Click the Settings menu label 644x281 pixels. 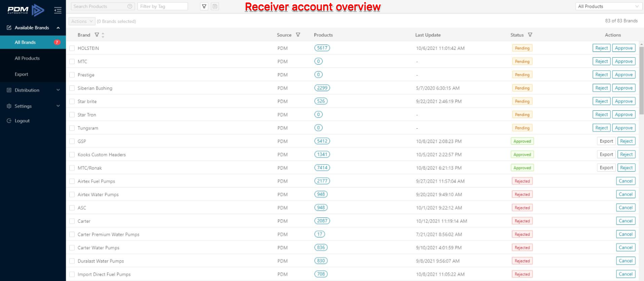click(23, 106)
